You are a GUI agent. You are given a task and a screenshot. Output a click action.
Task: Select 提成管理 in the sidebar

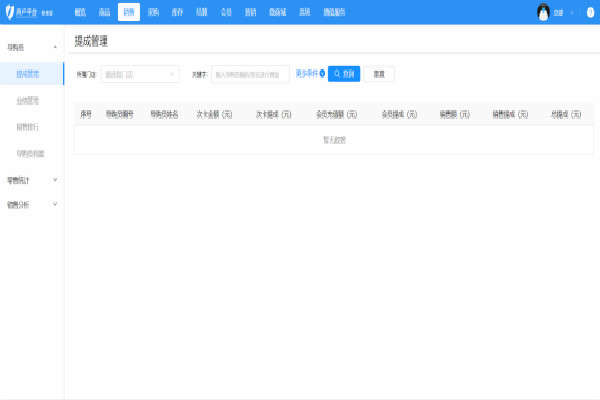[28, 74]
